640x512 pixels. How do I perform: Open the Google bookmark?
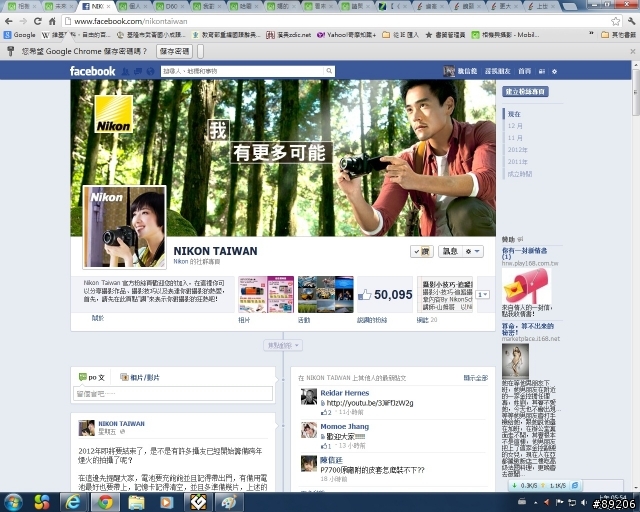[20, 35]
